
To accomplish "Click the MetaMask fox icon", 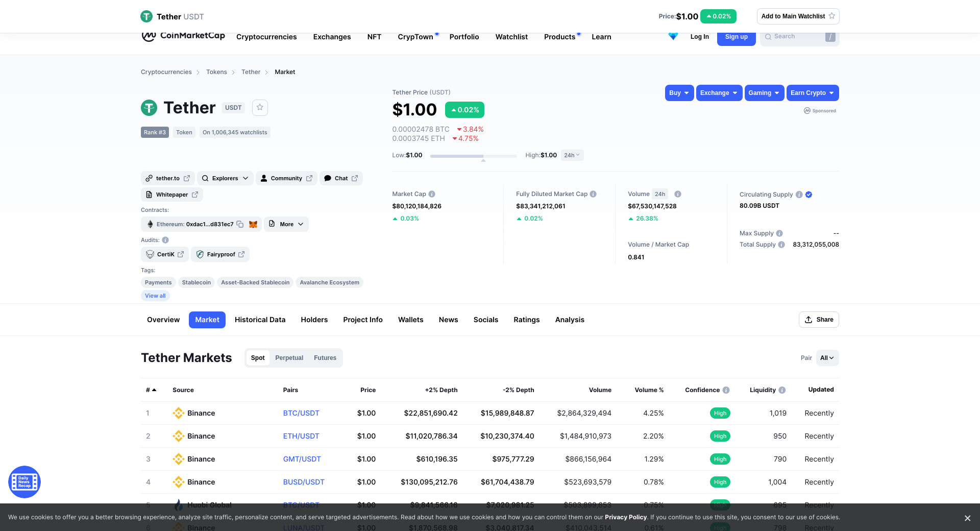I will (253, 224).
